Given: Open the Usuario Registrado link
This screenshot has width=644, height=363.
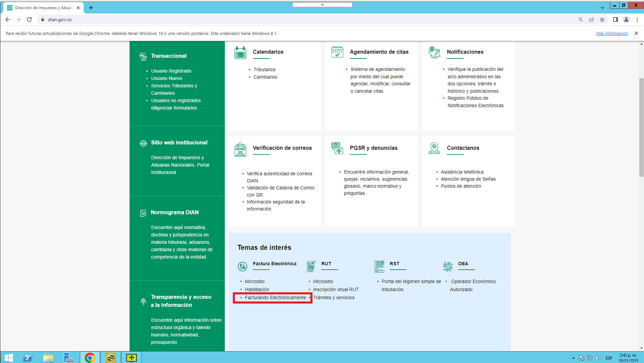Looking at the screenshot, I should [171, 71].
